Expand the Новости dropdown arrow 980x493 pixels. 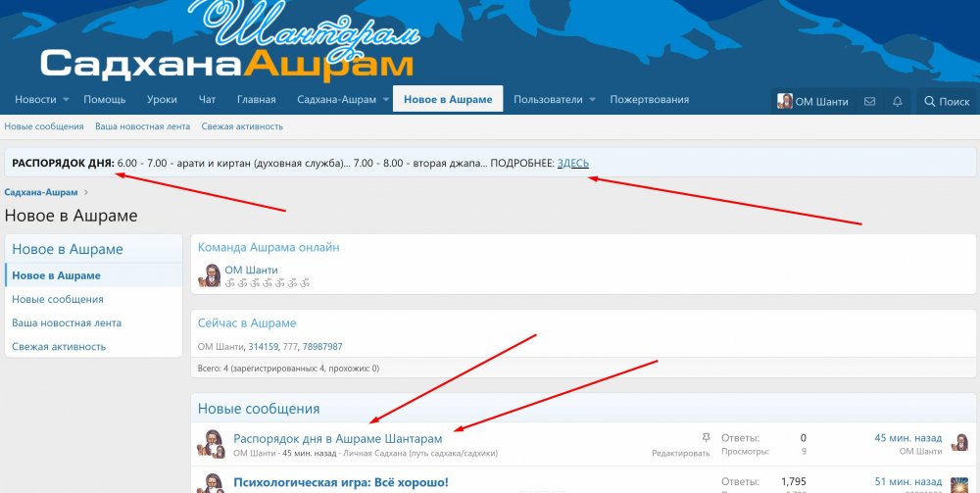(x=66, y=100)
